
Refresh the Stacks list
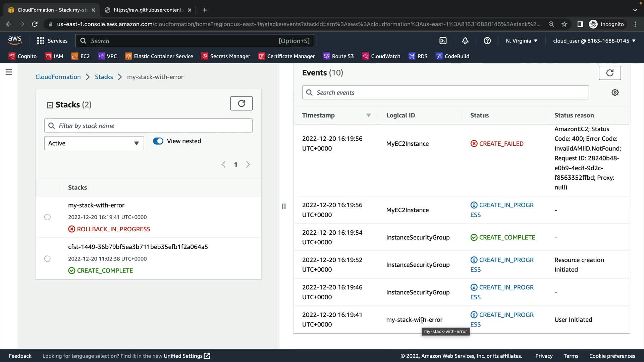(x=241, y=103)
